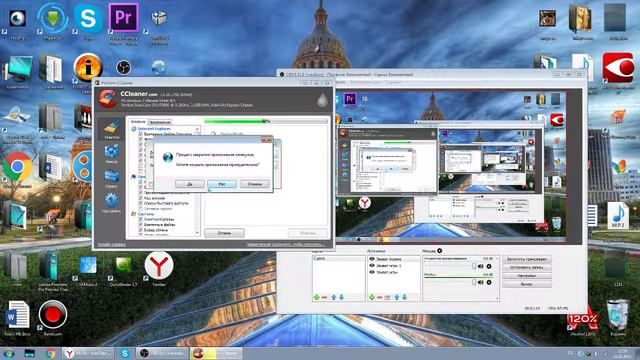Mute the Mic/Aux channel in OBS mixer
640x360 pixels.
coord(481,282)
